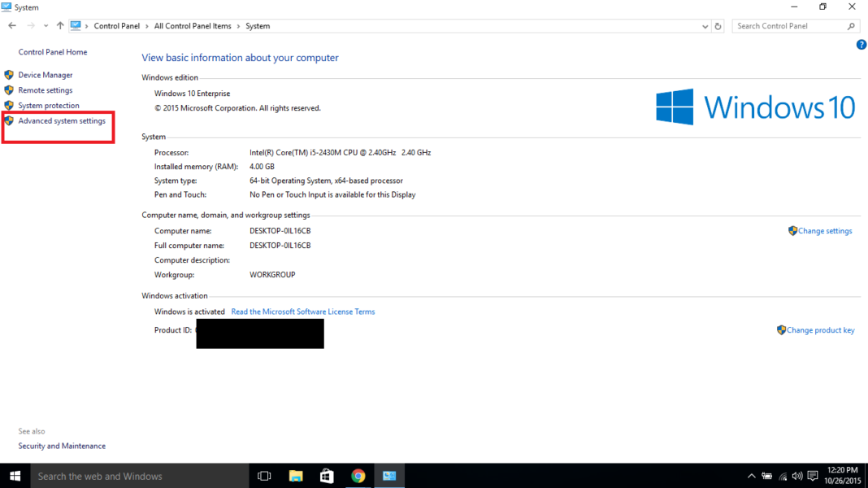Open the address bar history dropdown
868x488 pixels.
coord(705,25)
